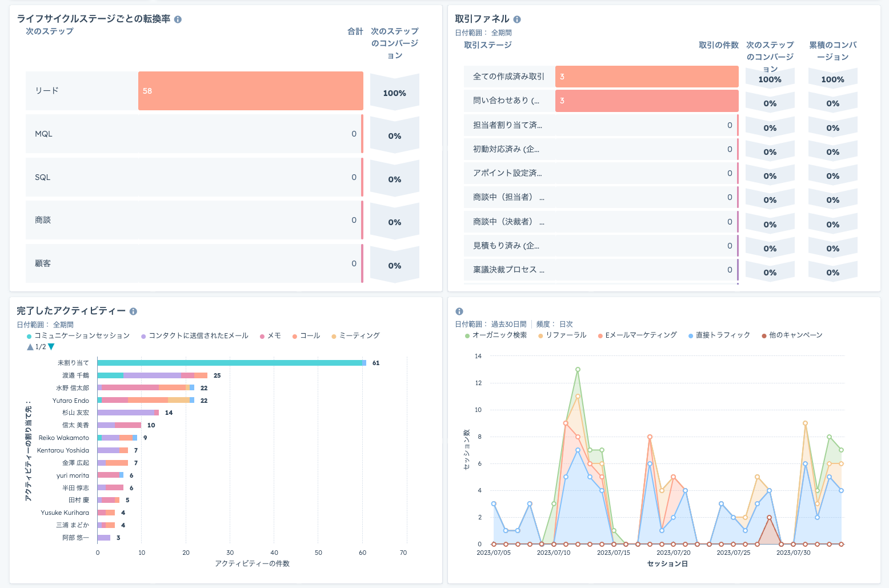This screenshot has height=588, width=889.
Task: Click the 未割り当て bar totaling 61
Action: [x=231, y=363]
